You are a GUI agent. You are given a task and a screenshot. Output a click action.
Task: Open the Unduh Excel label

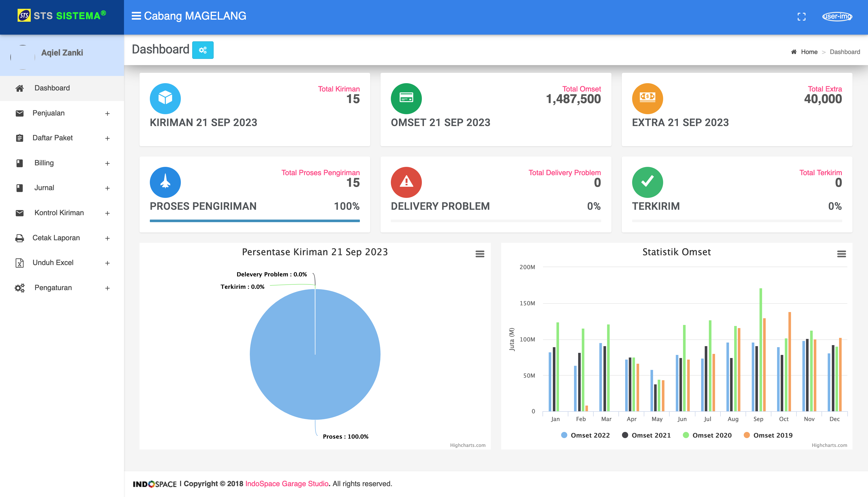(53, 263)
